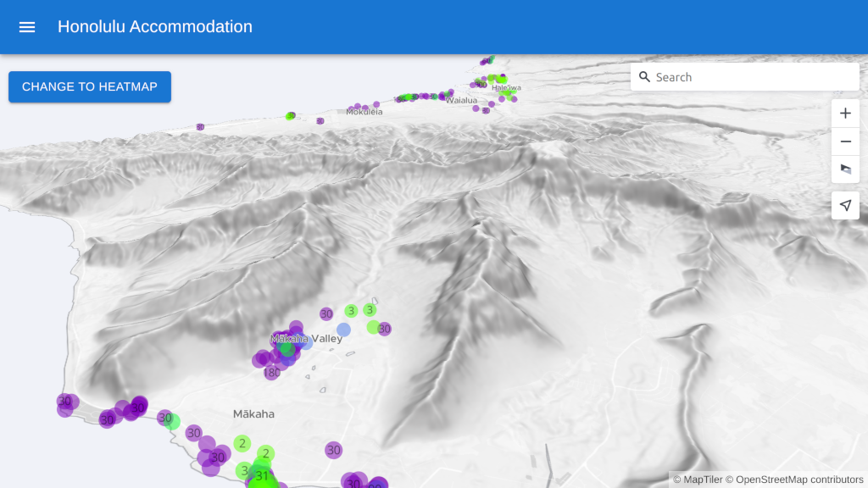The image size is (868, 488).
Task: Click the green 30 cluster west of Mokulēia
Action: coord(291,116)
